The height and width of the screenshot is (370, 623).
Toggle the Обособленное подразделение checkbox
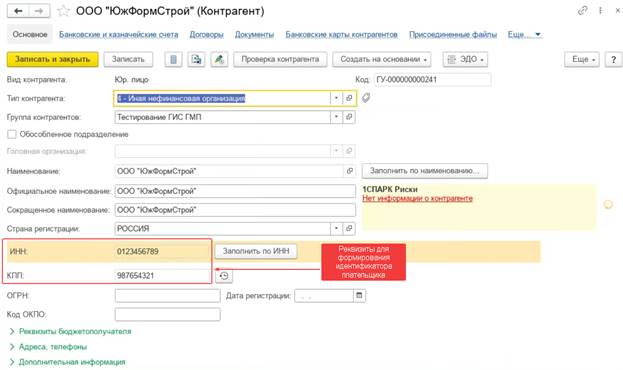pos(12,134)
